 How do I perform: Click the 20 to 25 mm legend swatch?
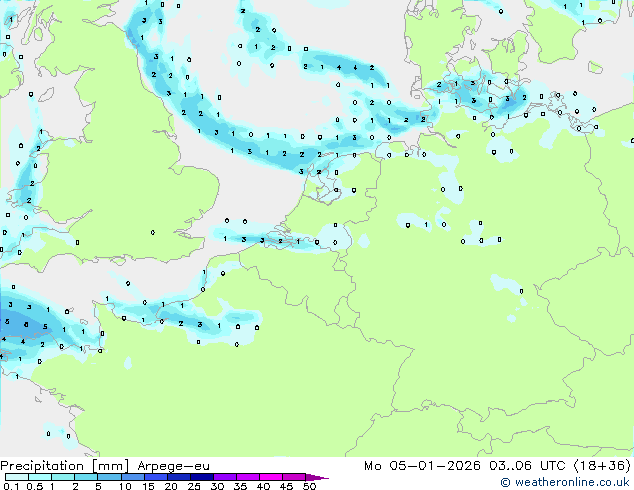178,477
